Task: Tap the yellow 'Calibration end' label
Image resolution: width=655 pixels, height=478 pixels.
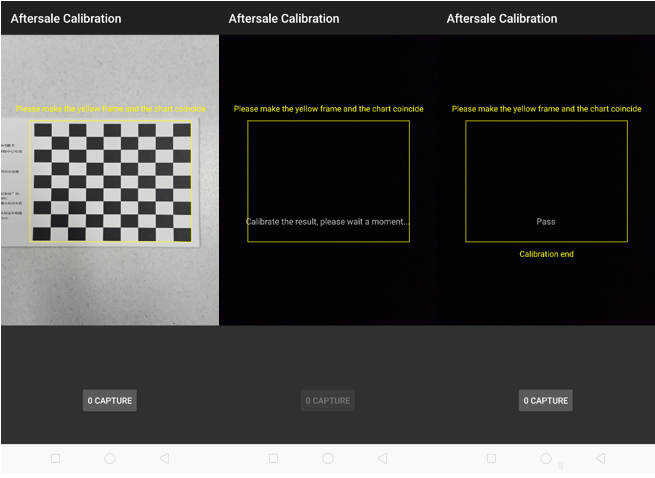Action: pyautogui.click(x=546, y=254)
